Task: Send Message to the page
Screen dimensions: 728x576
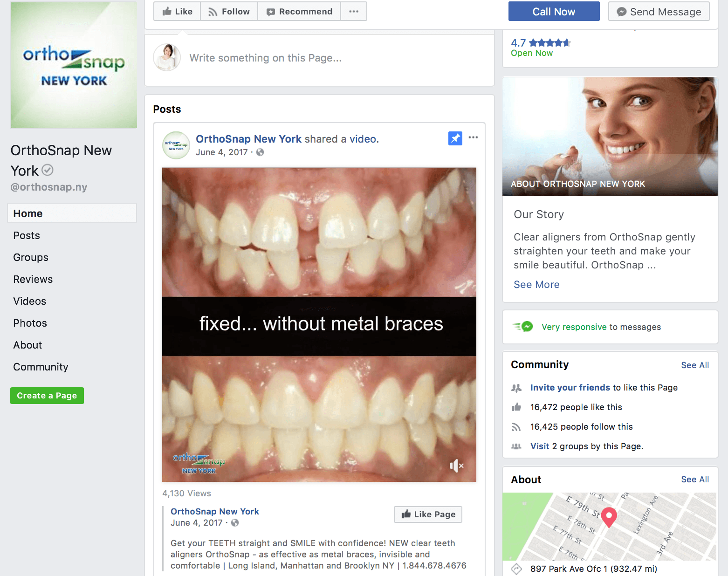Action: (x=659, y=12)
